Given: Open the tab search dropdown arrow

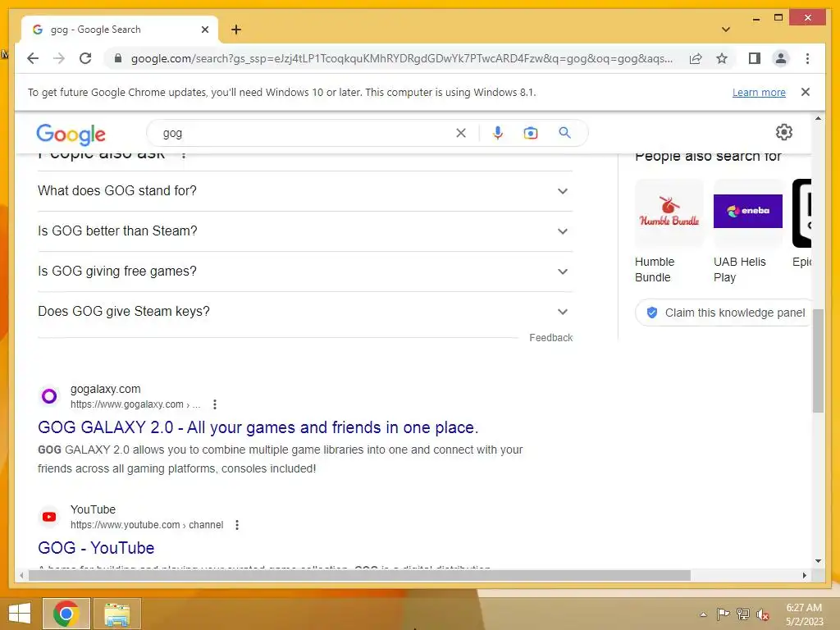Looking at the screenshot, I should pyautogui.click(x=726, y=30).
